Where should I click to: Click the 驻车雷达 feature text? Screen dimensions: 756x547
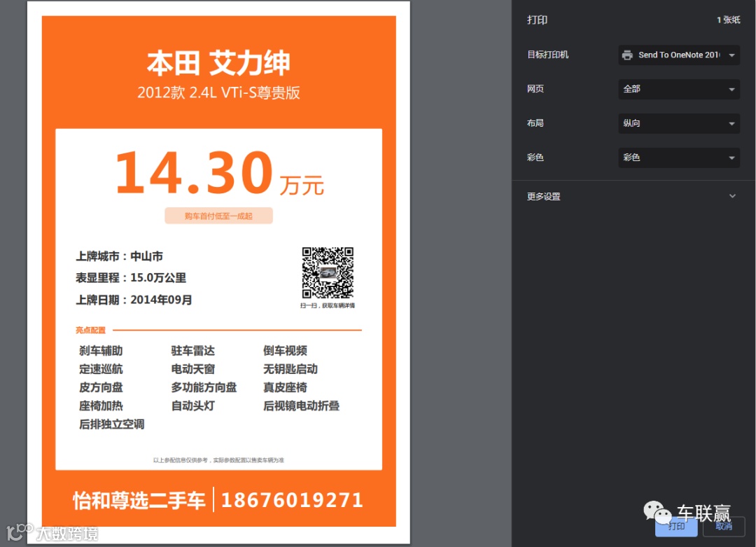click(x=193, y=351)
